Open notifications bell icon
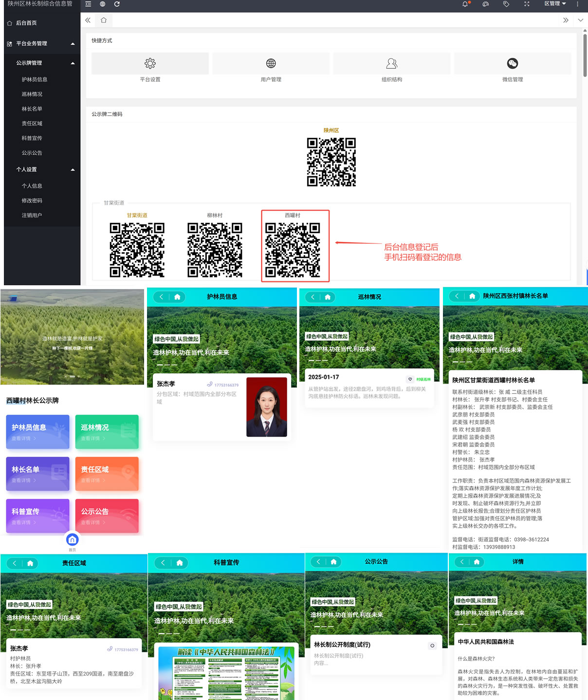Viewport: 588px width, 700px height. pos(465,4)
